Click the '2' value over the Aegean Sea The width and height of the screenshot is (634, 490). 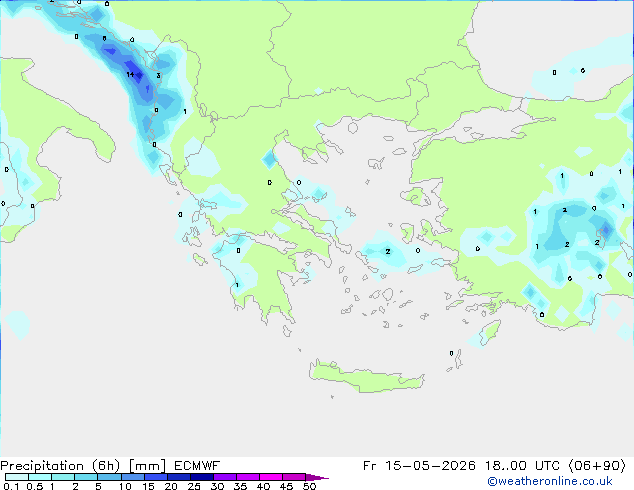pos(388,251)
